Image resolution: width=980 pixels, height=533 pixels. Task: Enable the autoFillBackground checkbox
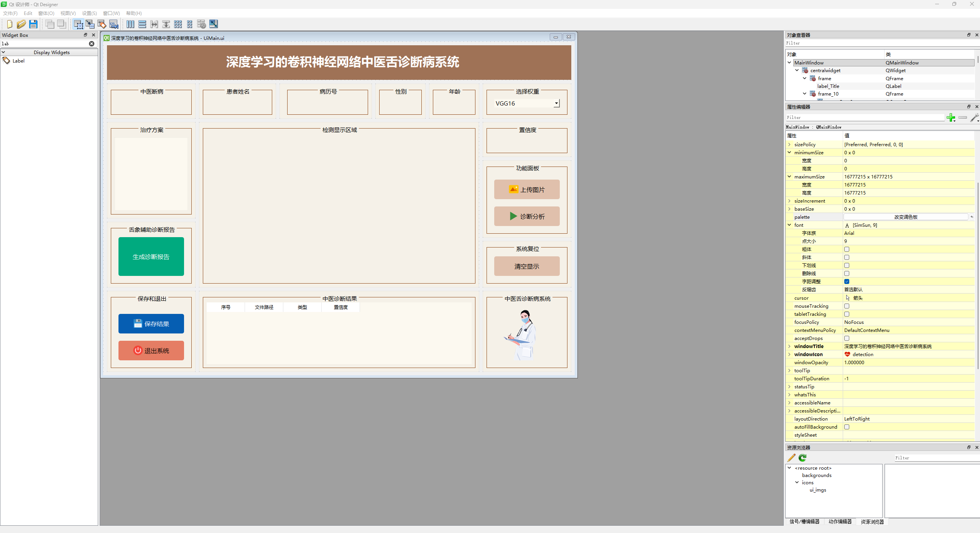[x=847, y=427]
